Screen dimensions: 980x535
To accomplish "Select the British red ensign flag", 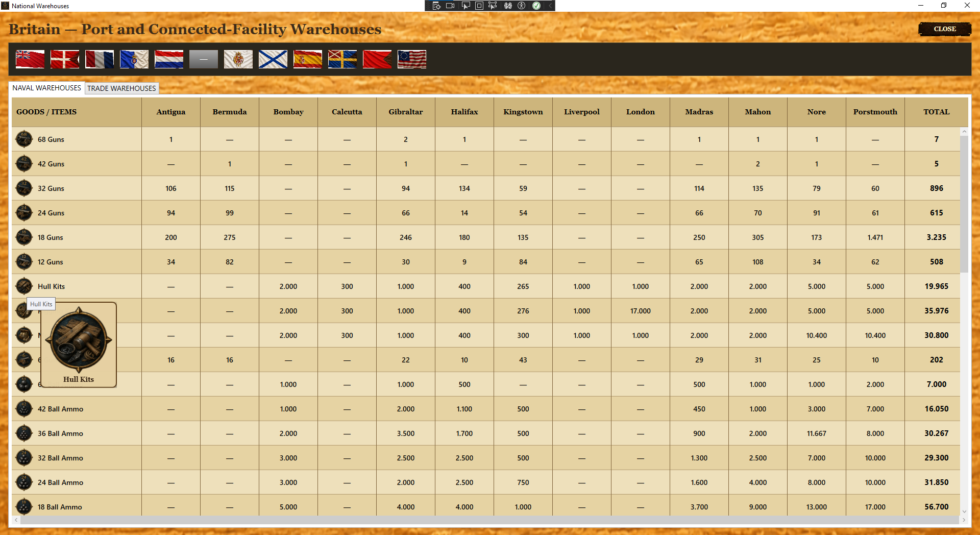I will (30, 59).
